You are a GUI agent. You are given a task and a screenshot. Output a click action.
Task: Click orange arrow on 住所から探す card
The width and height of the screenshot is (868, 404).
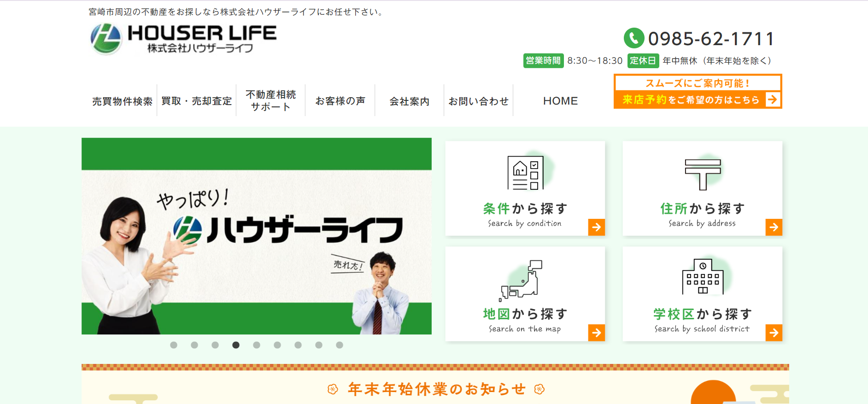pos(774,227)
